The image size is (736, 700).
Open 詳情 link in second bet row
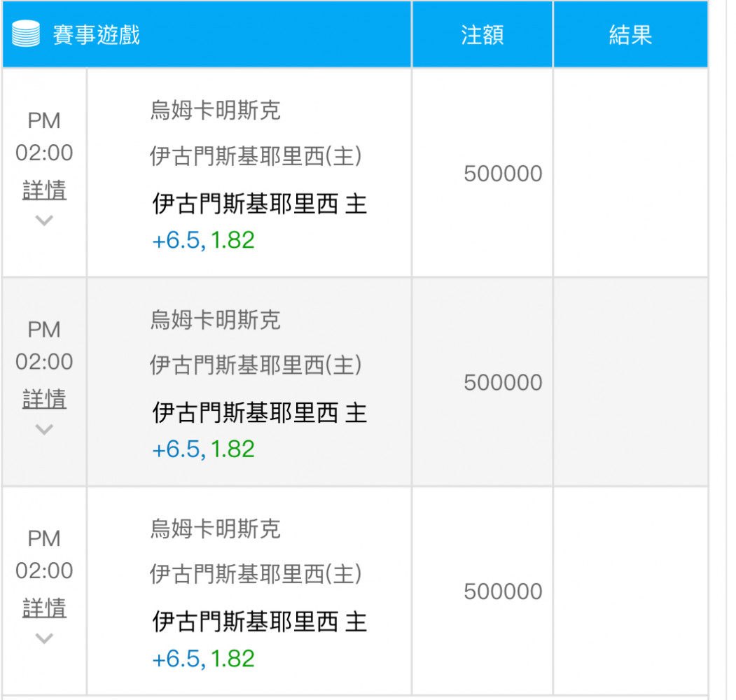click(x=44, y=399)
